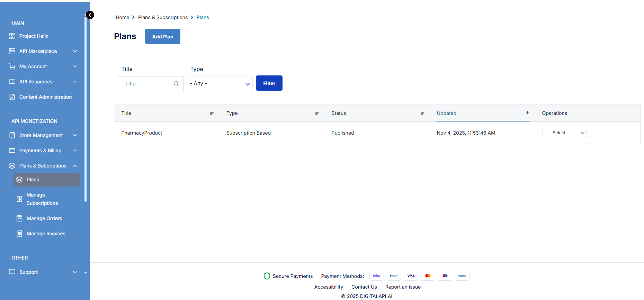Open the Report an issue link
644x300 pixels.
403,287
